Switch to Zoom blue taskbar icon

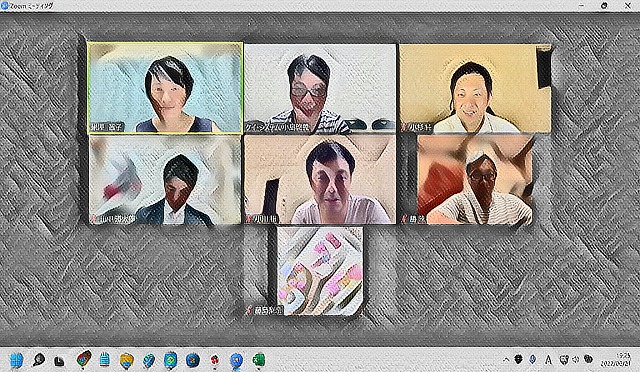pyautogui.click(x=236, y=360)
